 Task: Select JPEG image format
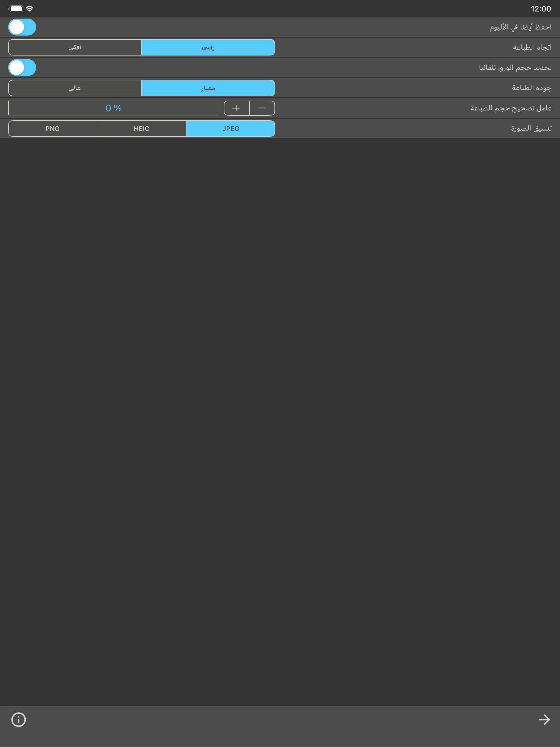click(230, 129)
